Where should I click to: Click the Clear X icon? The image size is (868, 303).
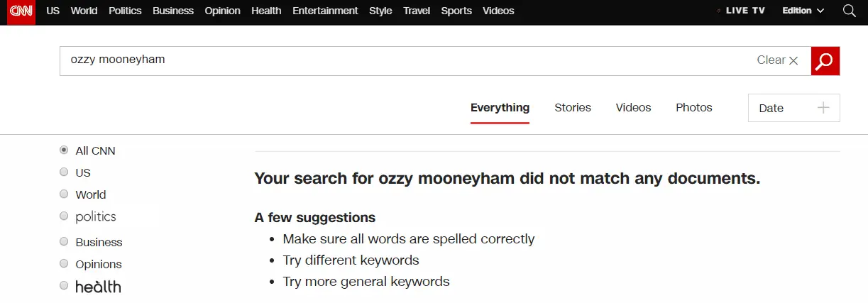[793, 61]
